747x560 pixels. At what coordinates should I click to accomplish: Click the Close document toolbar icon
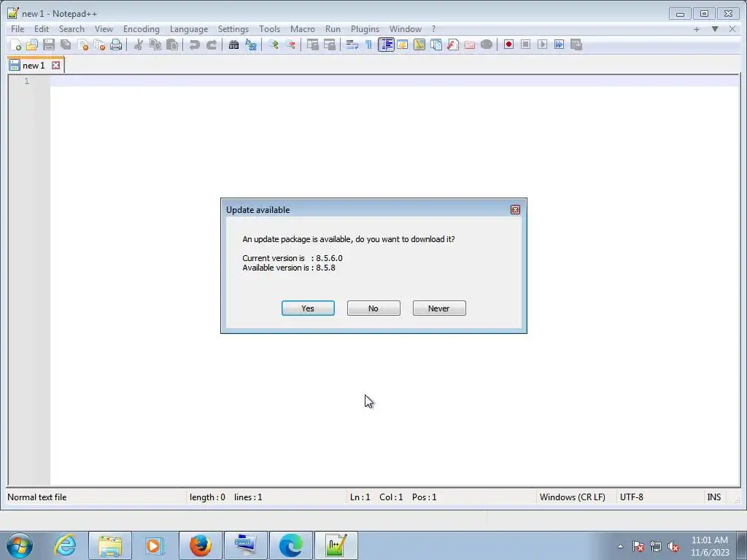point(83,44)
